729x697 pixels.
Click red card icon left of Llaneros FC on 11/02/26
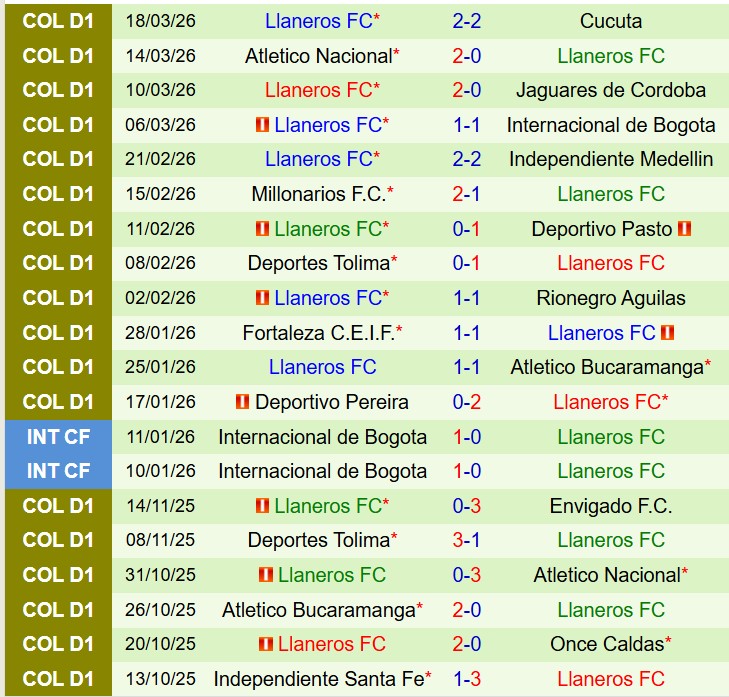point(262,229)
